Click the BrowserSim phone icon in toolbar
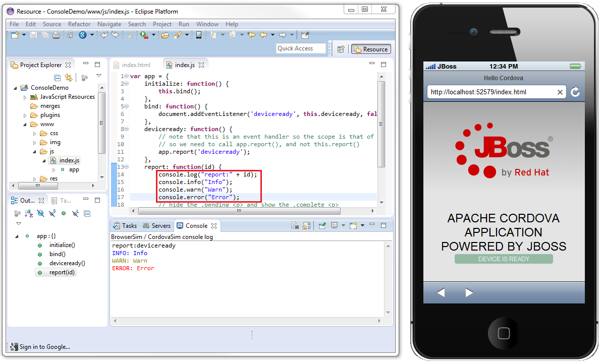Screen dimensions: 601x364 [199, 35]
